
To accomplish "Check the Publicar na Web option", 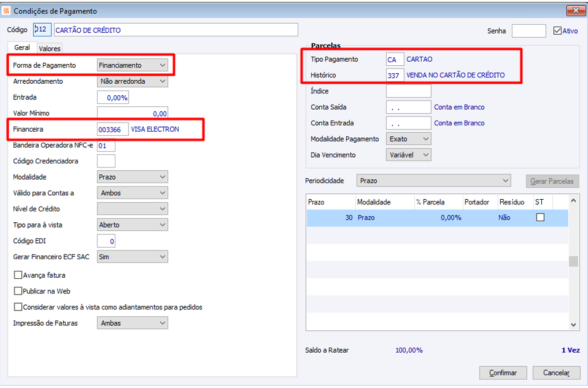I will pyautogui.click(x=18, y=291).
